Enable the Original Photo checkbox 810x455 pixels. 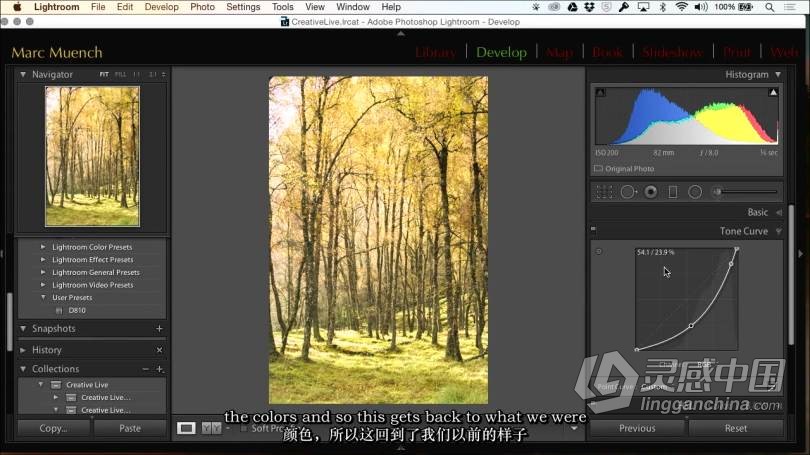[x=598, y=169]
